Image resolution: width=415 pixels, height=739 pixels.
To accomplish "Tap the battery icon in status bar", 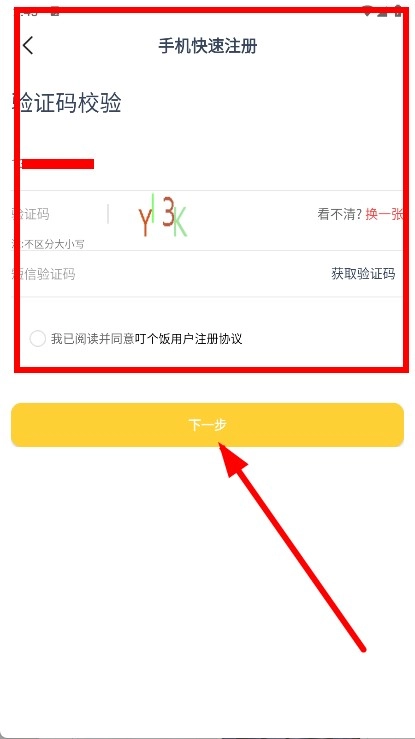I will point(399,11).
